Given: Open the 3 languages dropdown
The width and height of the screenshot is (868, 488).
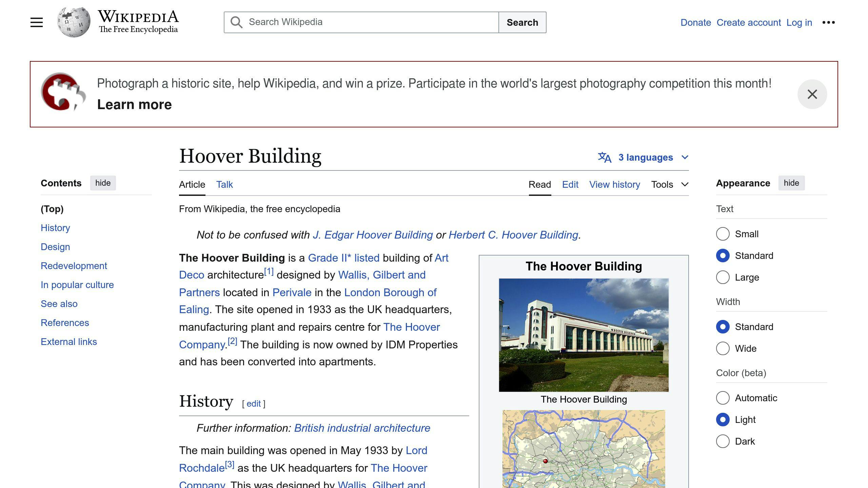Looking at the screenshot, I should pyautogui.click(x=645, y=157).
